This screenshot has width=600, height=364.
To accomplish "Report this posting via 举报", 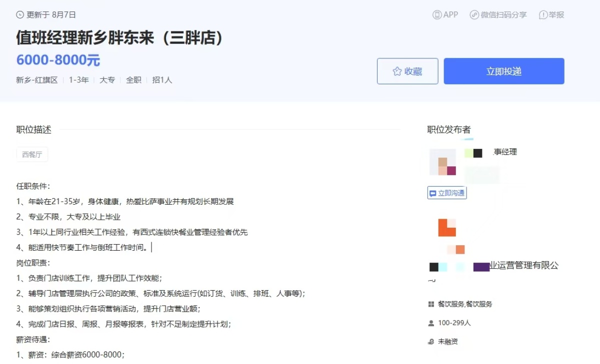I will [x=551, y=15].
